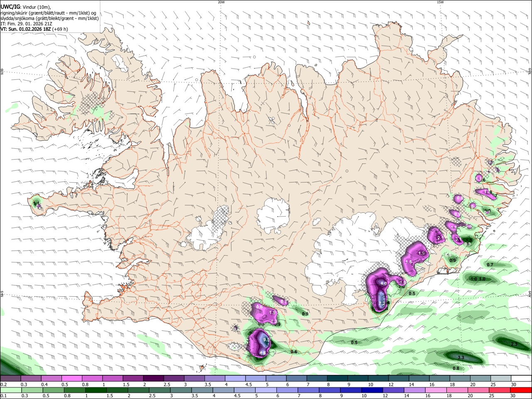Pick the dark teal 8 mm snow scale swatch
The height and width of the screenshot is (399, 532).
coord(337,379)
